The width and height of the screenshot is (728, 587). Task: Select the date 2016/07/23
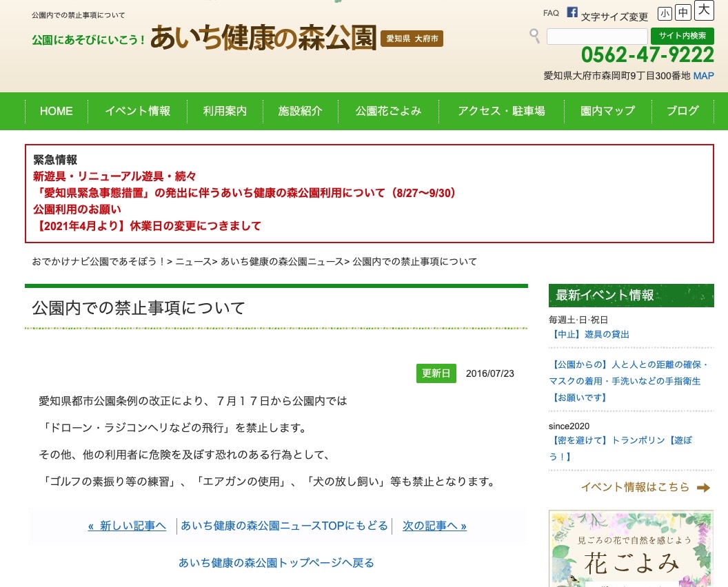[x=490, y=373]
